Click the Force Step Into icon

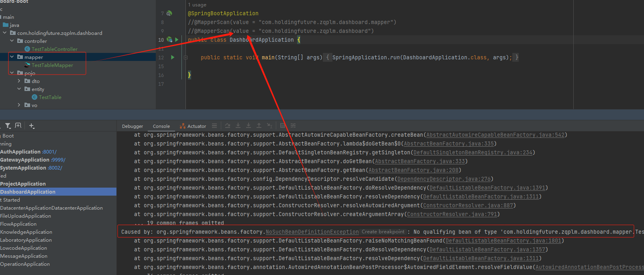[249, 125]
